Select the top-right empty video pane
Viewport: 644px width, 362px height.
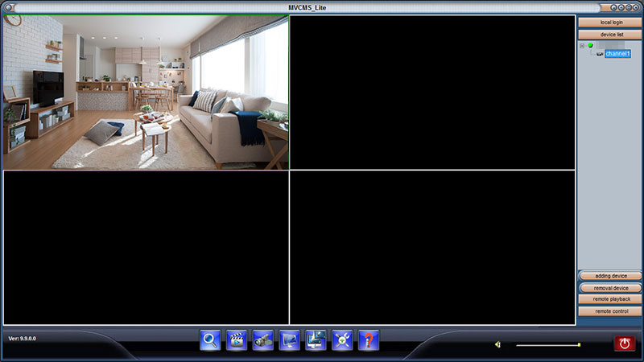(432, 93)
